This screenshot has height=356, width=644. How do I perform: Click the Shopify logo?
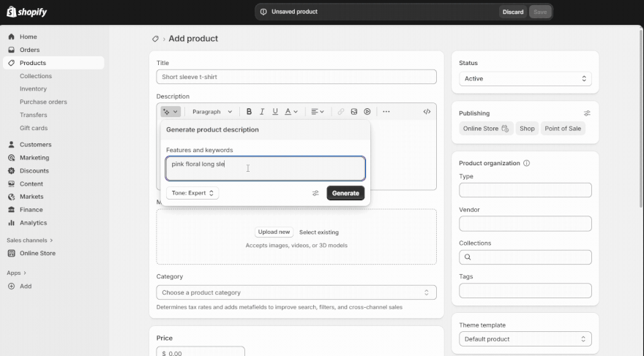coord(26,12)
